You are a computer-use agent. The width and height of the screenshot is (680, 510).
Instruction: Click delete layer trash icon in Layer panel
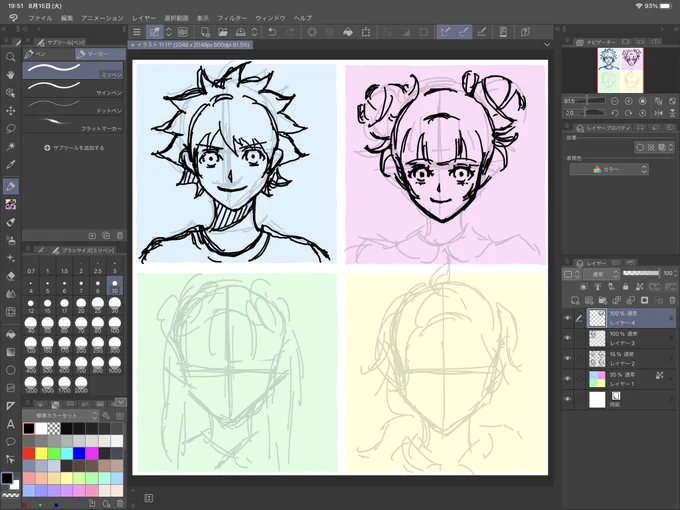(672, 300)
